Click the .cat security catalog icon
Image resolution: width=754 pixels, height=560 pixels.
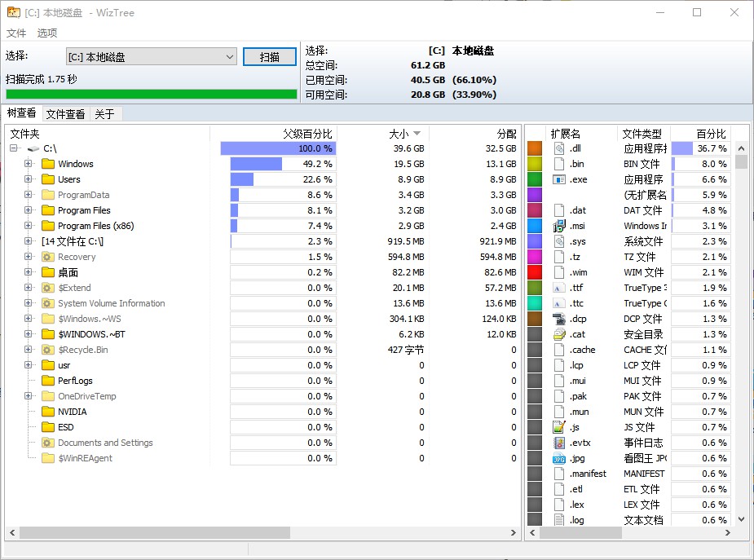pyautogui.click(x=558, y=334)
